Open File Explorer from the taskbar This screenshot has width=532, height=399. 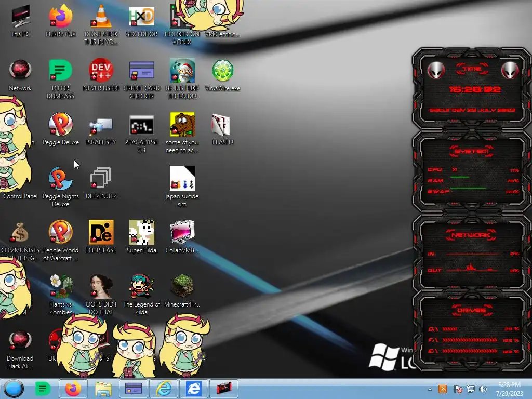click(103, 389)
